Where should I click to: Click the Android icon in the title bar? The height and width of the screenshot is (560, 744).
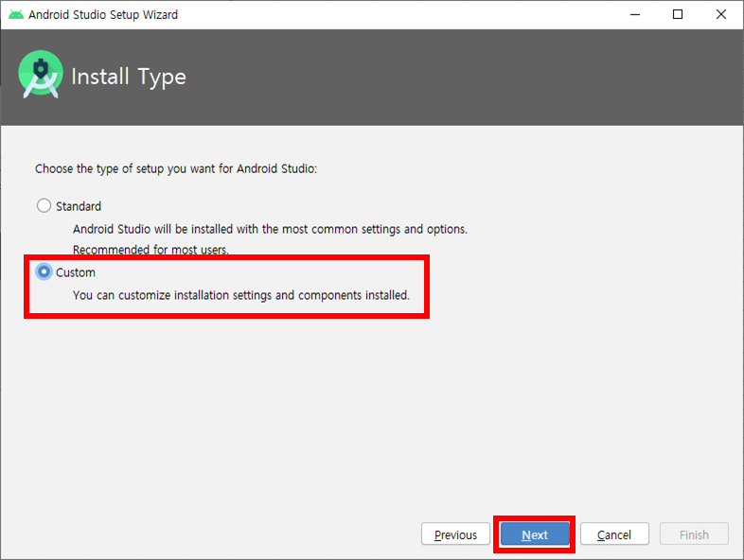point(16,15)
